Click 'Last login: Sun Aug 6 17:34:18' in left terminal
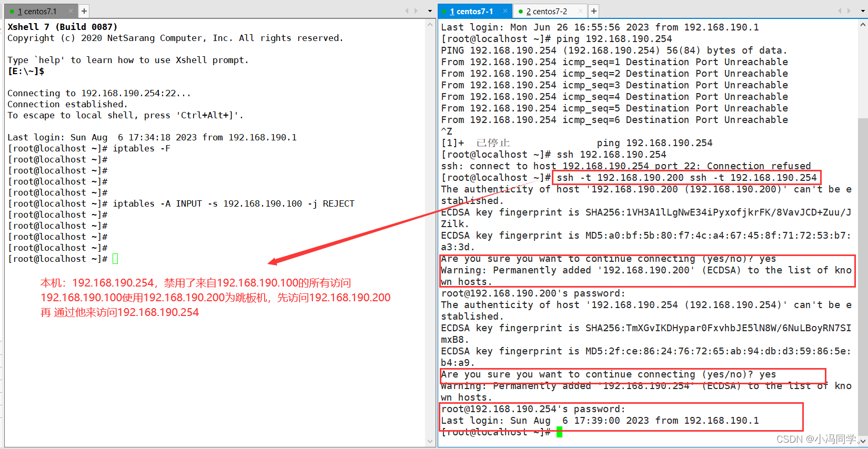 tap(152, 137)
